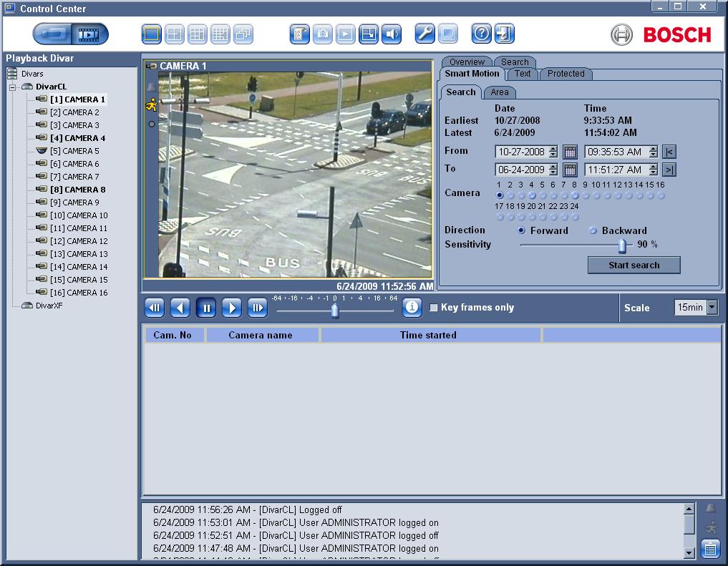Click the logoff door icon
The height and width of the screenshot is (566, 728).
tap(504, 34)
